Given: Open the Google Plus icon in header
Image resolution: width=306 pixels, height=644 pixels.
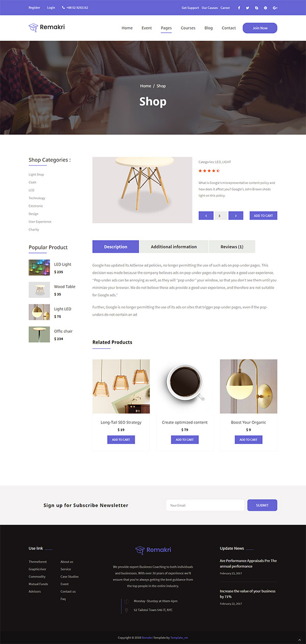Looking at the screenshot, I should click(x=275, y=8).
